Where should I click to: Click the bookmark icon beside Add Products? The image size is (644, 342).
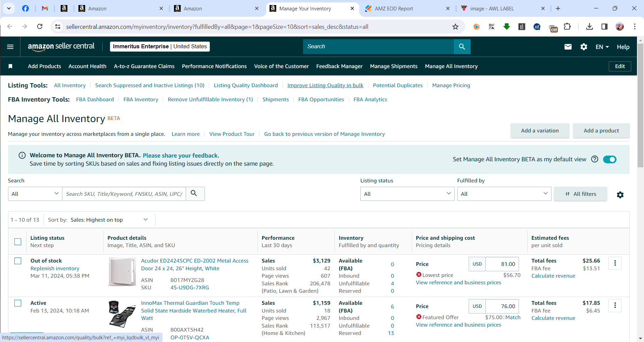click(10, 66)
